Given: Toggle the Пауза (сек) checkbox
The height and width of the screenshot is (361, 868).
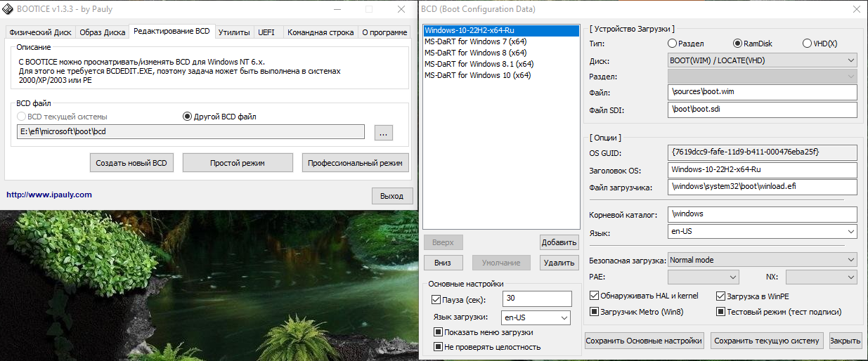Looking at the screenshot, I should tap(436, 300).
